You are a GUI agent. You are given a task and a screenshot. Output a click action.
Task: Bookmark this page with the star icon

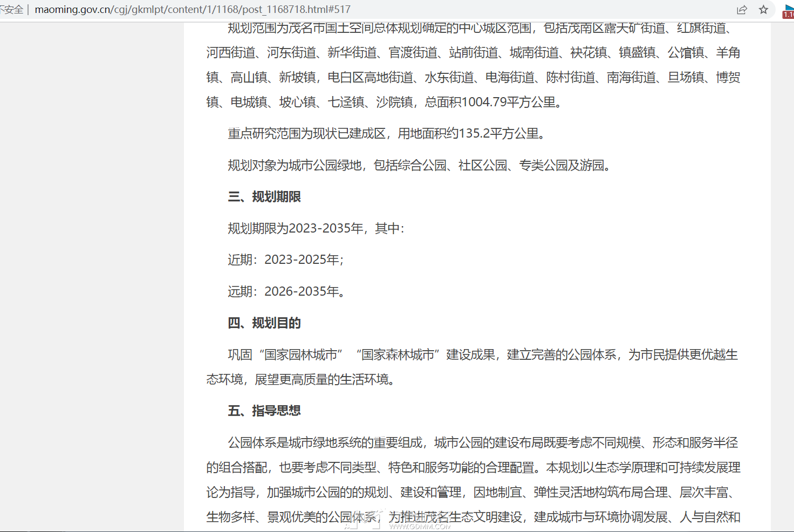tap(763, 10)
